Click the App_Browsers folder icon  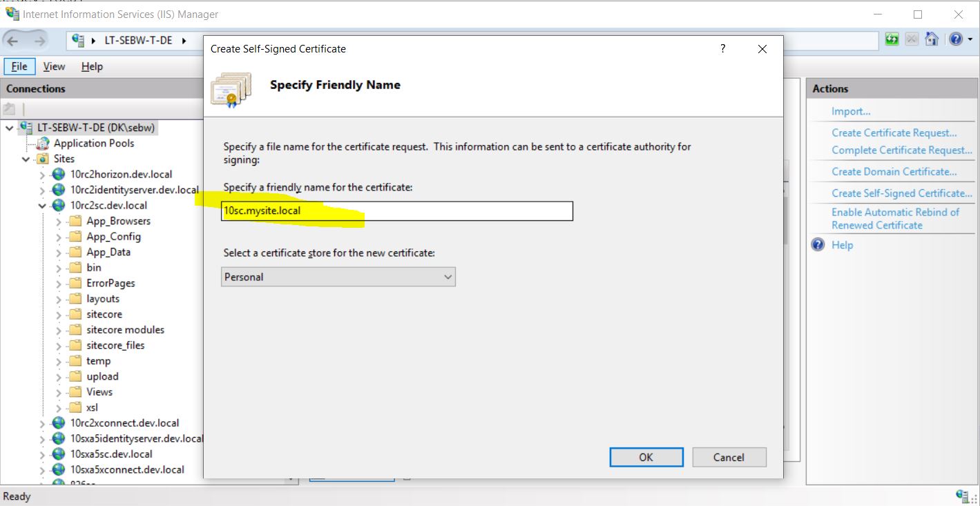pos(75,221)
